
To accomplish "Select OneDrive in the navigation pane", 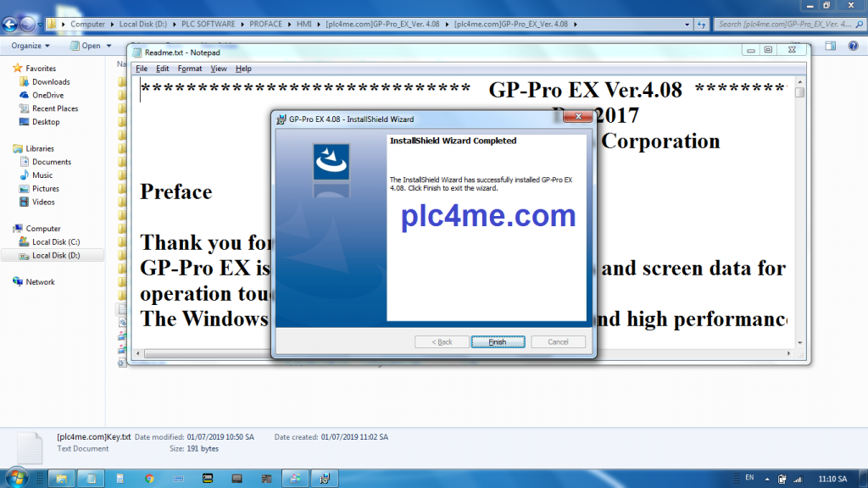I will 47,95.
